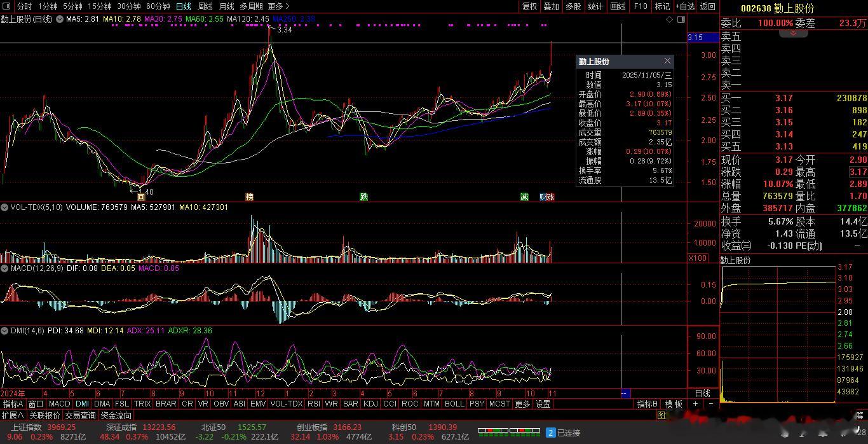
Task: Click the minus zoom icon at bottom right
Action: click(710, 404)
